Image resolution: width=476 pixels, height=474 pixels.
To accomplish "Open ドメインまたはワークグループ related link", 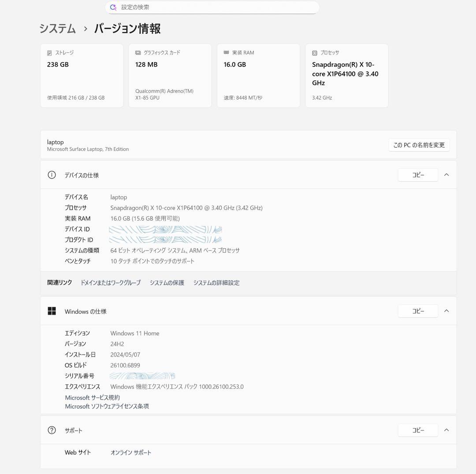I will coord(111,283).
